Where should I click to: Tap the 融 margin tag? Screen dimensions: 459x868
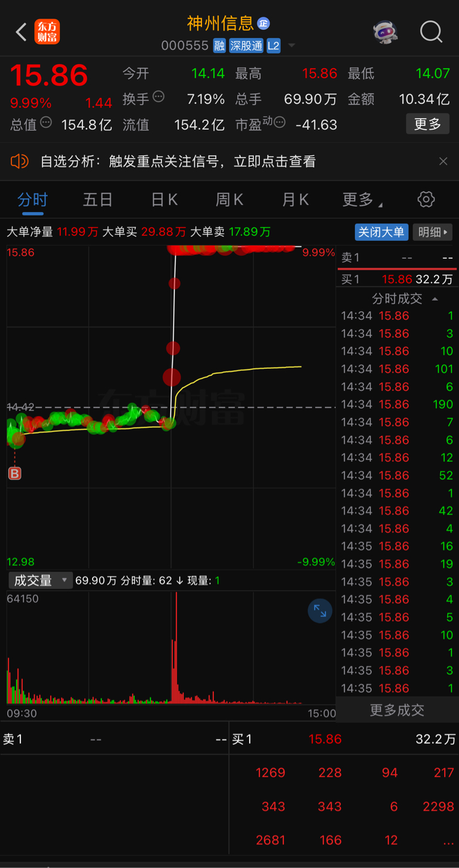pos(219,46)
